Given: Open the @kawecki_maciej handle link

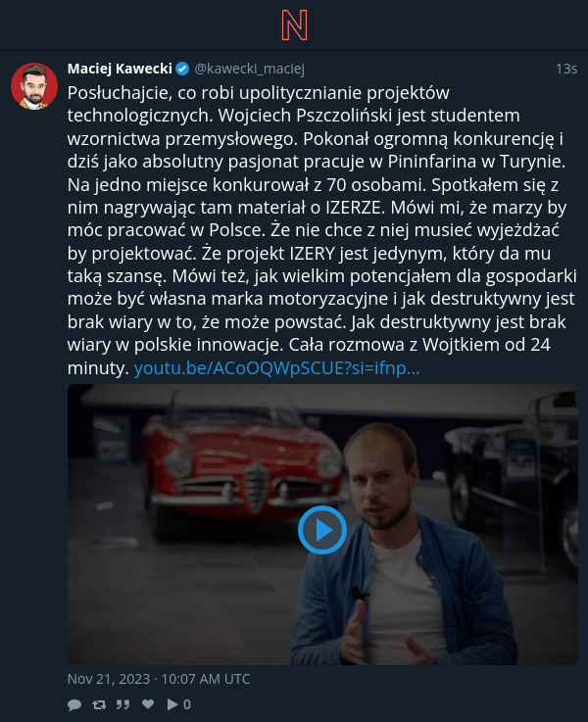Looking at the screenshot, I should pyautogui.click(x=250, y=69).
